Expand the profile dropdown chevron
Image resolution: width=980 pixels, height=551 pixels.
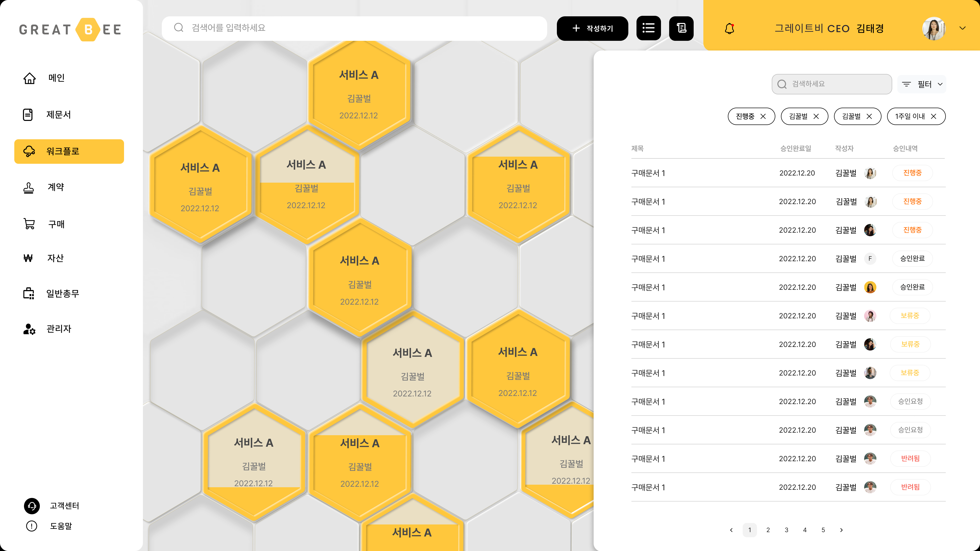[962, 28]
